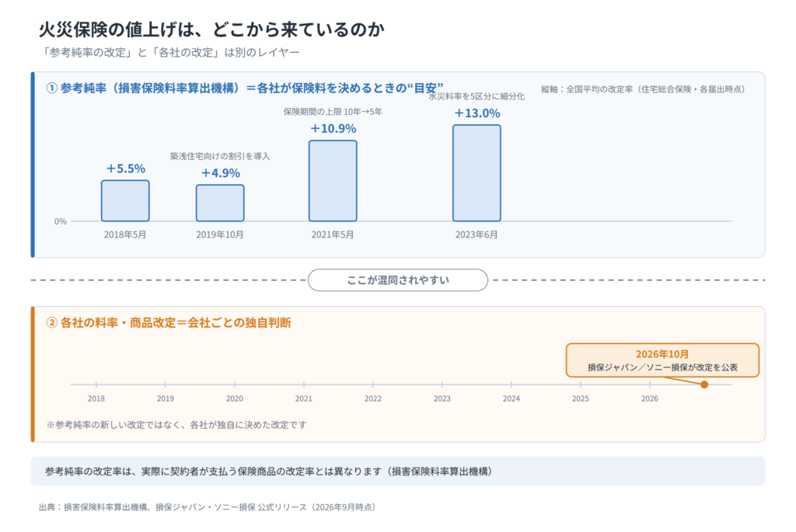Click the subtitle about 参考純率の改定 and 各社の改定
796x532 pixels.
tap(170, 52)
